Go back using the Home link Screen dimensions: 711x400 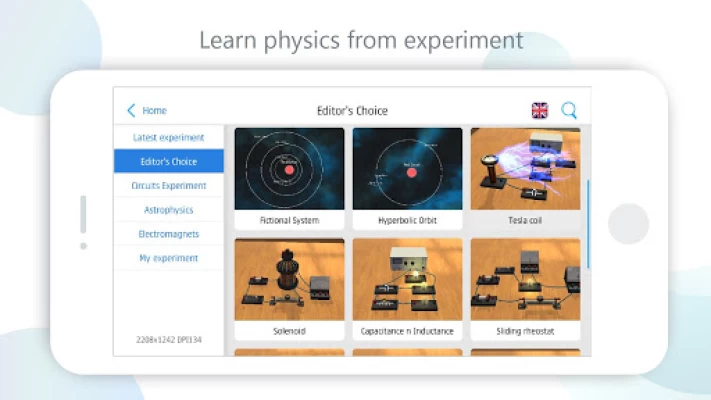(154, 111)
